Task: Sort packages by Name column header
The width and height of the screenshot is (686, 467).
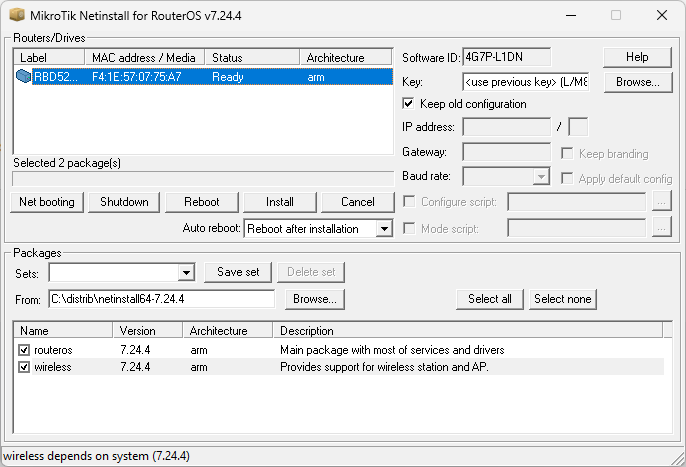Action: pos(63,330)
